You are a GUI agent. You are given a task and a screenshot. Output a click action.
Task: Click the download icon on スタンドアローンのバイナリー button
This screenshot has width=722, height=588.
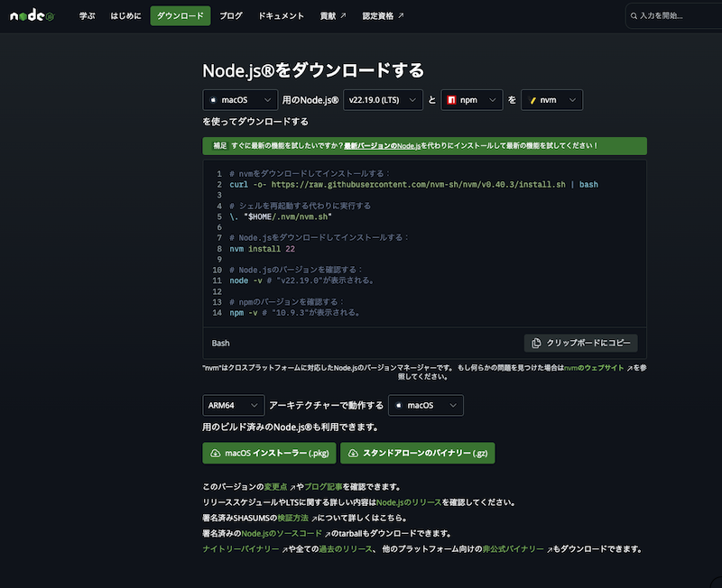(x=353, y=453)
